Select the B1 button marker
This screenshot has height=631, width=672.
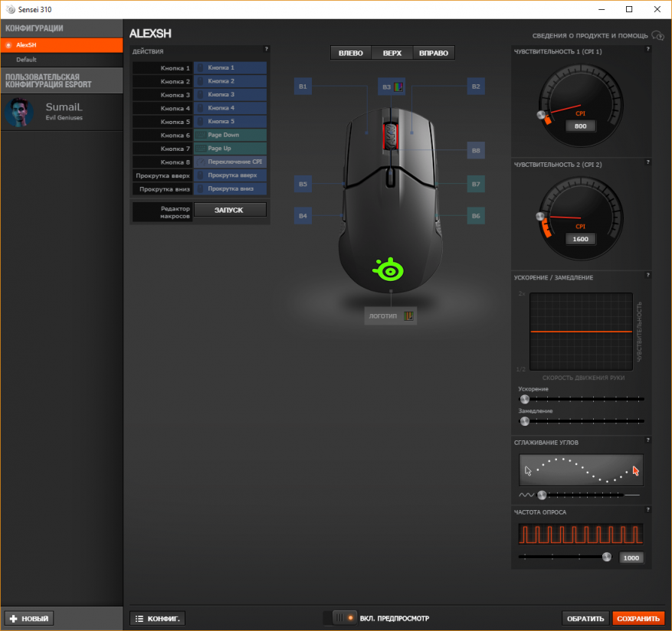pos(303,87)
